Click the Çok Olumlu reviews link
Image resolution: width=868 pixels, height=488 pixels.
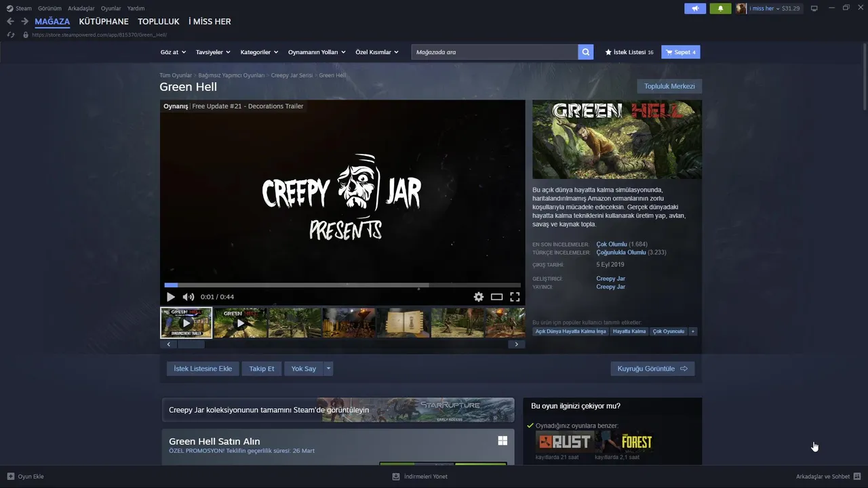click(x=612, y=244)
